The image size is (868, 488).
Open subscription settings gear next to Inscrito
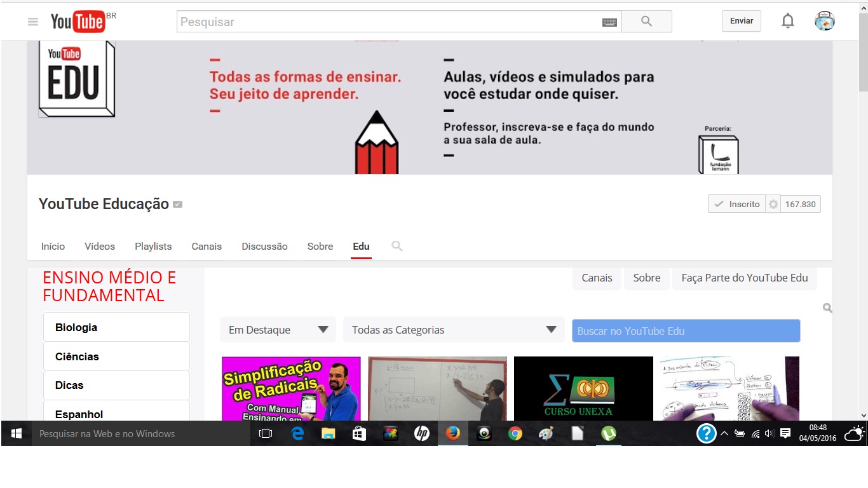(774, 204)
